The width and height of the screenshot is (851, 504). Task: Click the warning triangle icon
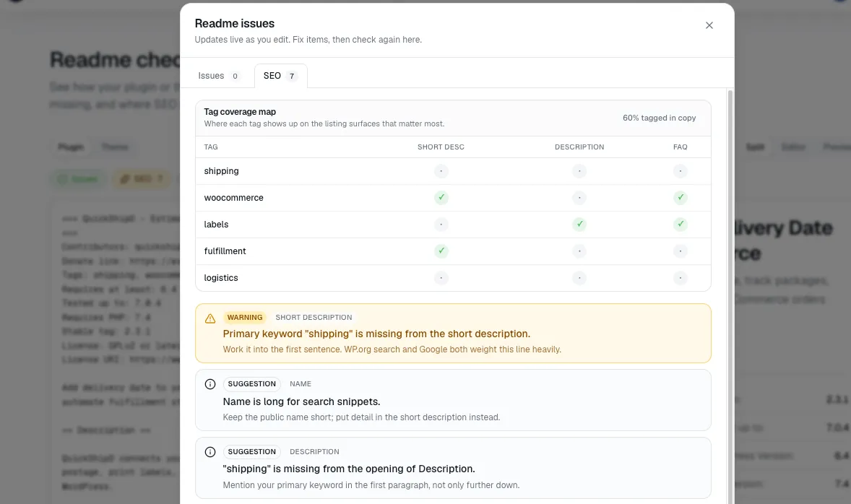point(210,318)
